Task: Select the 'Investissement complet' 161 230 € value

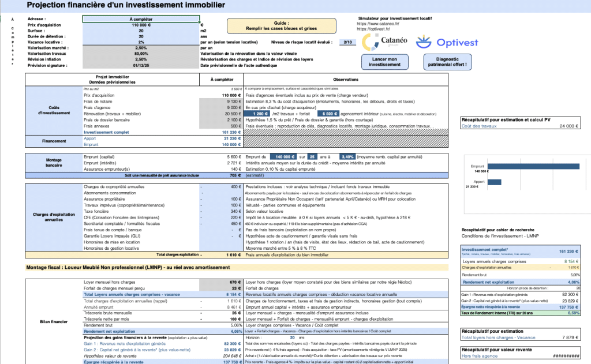Action: click(x=231, y=132)
